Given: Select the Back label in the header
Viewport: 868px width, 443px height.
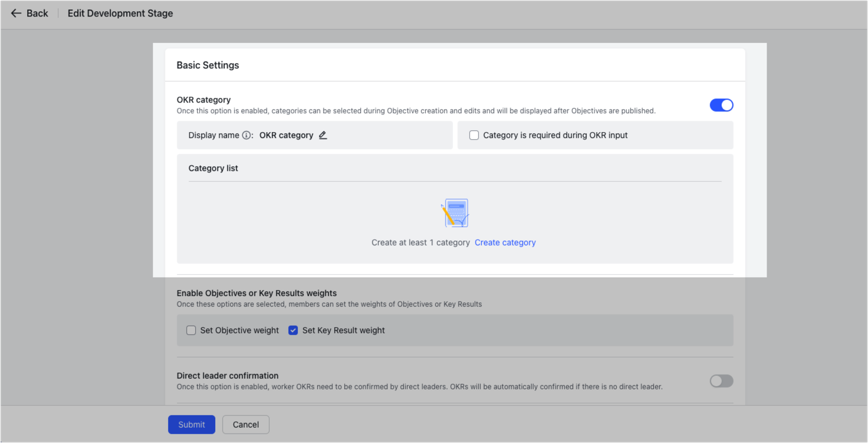Looking at the screenshot, I should coord(37,13).
